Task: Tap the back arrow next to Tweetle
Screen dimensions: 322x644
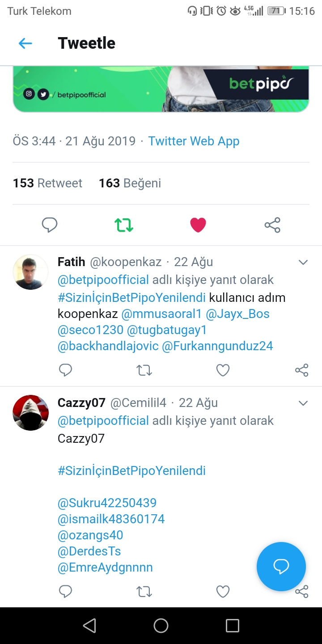Action: pos(25,43)
